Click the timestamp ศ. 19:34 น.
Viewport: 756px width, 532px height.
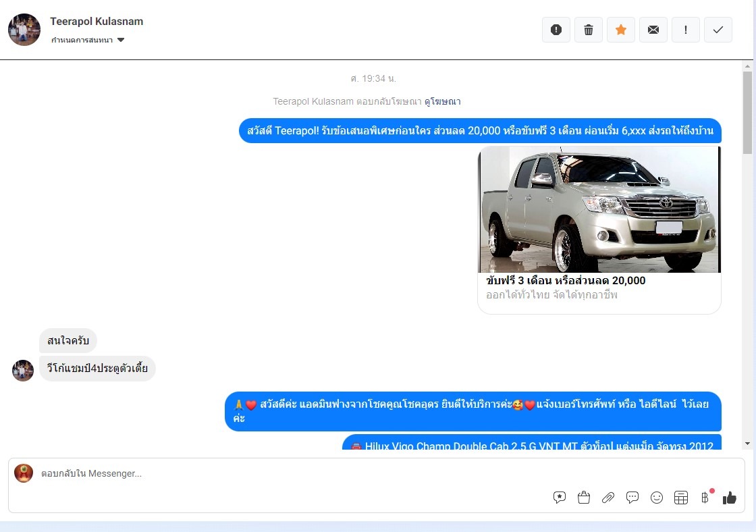[374, 78]
